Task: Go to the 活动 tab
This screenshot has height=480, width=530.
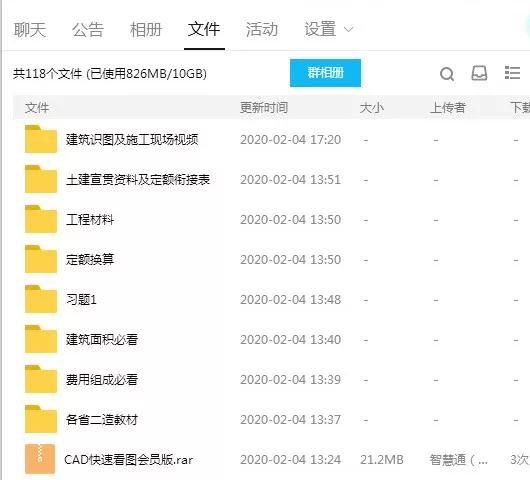Action: [x=262, y=29]
